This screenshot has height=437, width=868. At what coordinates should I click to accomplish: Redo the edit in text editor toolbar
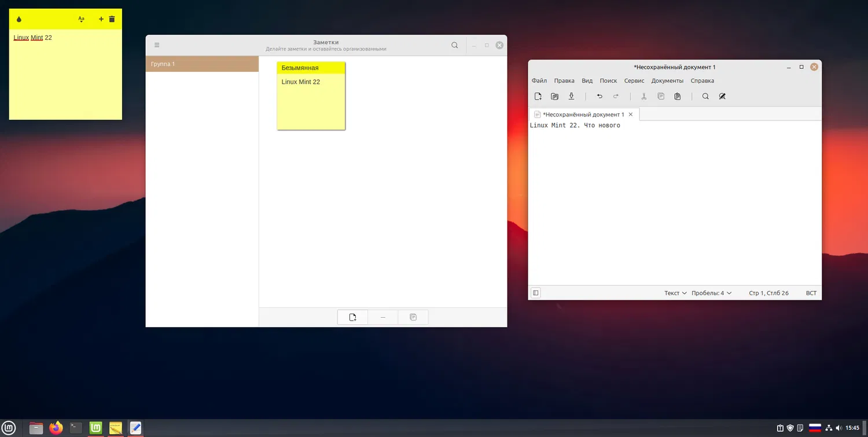(616, 97)
